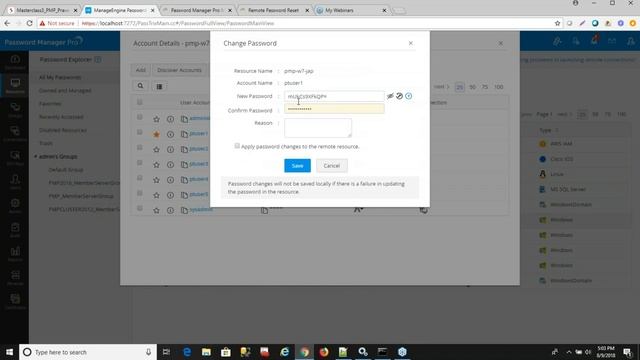The image size is (640, 360).
Task: Open Admin in the left sidebar
Action: click(x=15, y=205)
